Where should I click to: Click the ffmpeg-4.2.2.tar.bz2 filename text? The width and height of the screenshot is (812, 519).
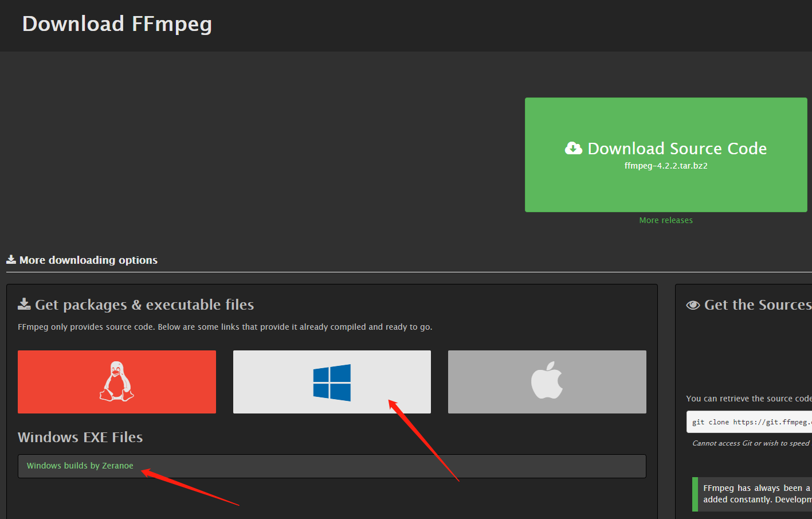666,166
